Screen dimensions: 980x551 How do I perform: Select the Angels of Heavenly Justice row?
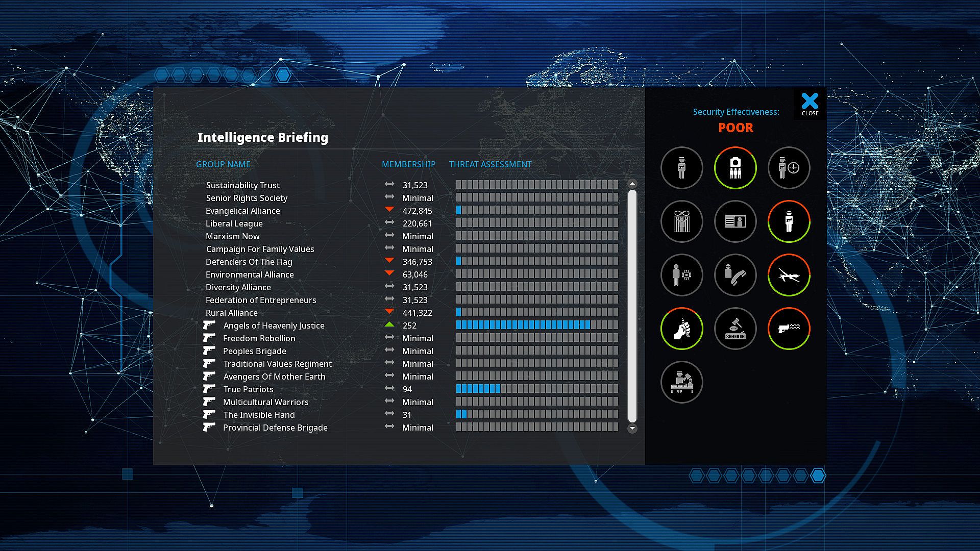[274, 325]
